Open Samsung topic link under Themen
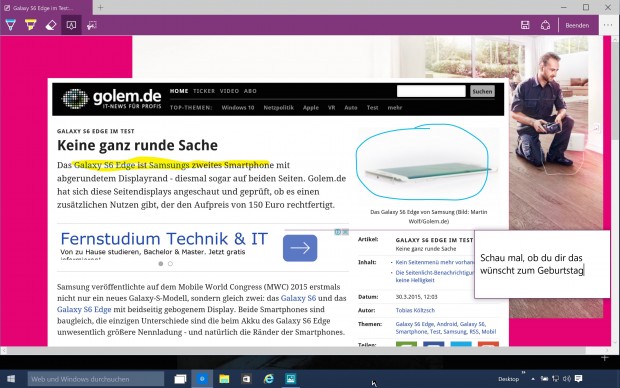This screenshot has height=388, width=620. (455, 332)
